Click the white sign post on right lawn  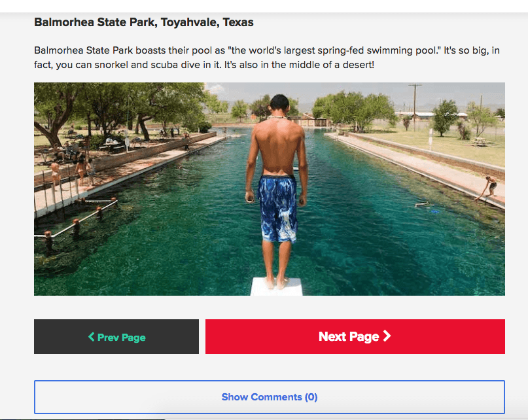tap(431, 138)
